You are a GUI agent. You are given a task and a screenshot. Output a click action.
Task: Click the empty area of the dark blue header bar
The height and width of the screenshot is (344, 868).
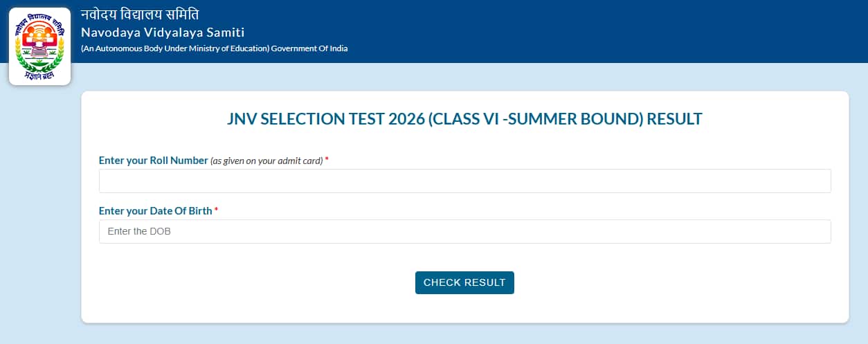tap(588, 31)
